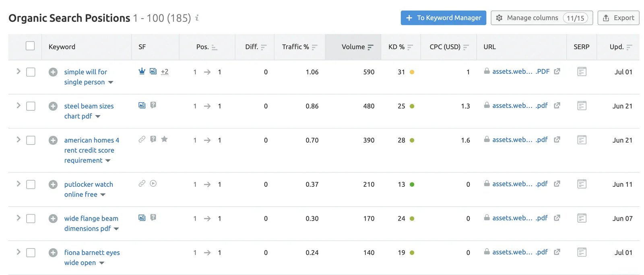Image resolution: width=644 pixels, height=275 pixels.
Task: Expand the american homes 4 rent row
Action: pyautogui.click(x=19, y=139)
